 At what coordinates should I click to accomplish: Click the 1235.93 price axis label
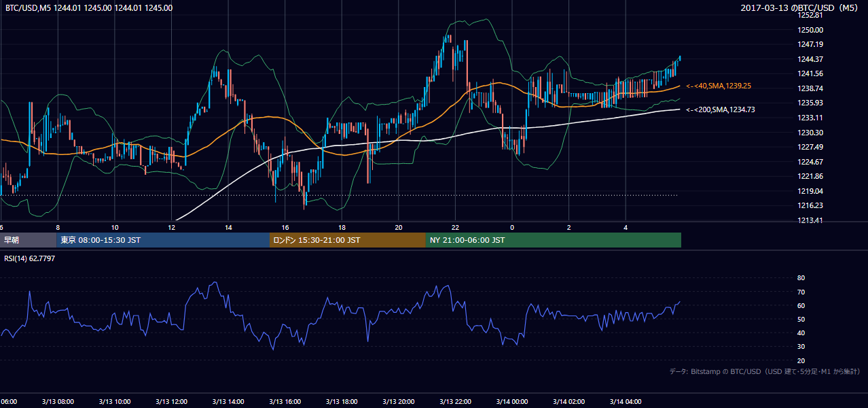tap(810, 103)
